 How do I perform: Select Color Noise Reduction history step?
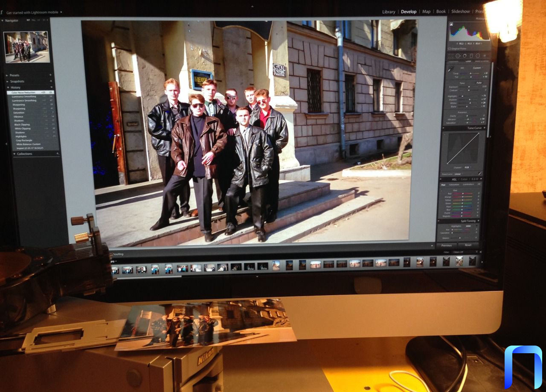coord(31,92)
